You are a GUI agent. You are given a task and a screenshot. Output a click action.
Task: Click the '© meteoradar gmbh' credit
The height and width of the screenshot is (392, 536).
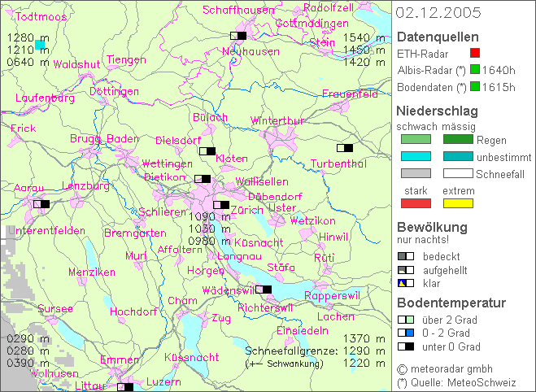click(445, 369)
